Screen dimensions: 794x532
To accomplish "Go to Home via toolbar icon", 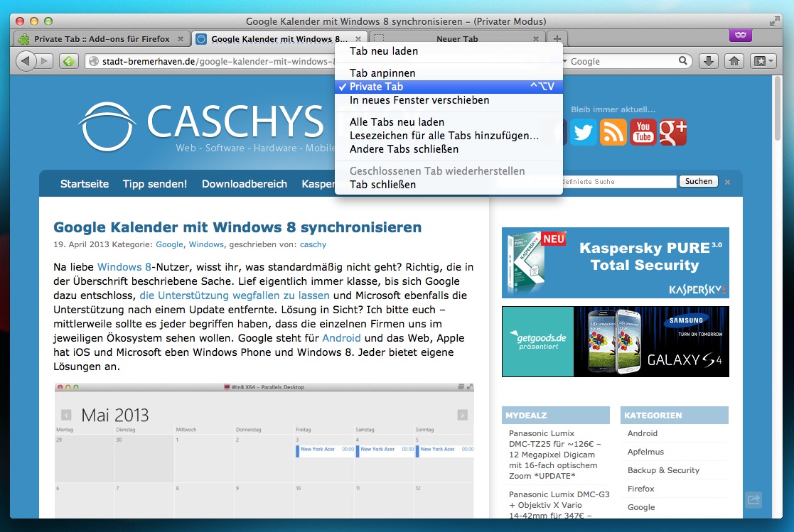I will click(734, 61).
